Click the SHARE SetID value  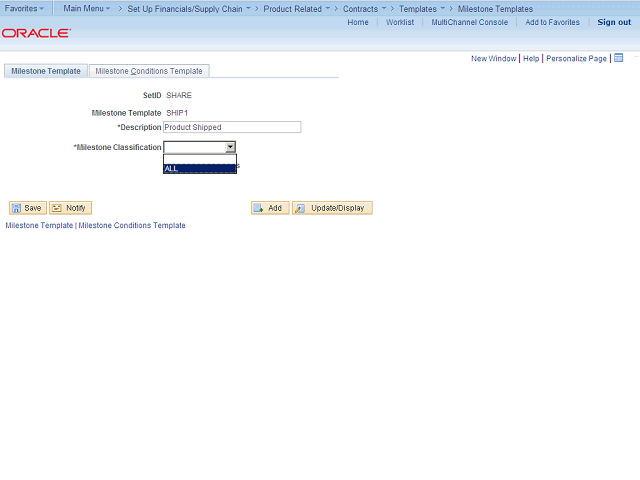[179, 95]
